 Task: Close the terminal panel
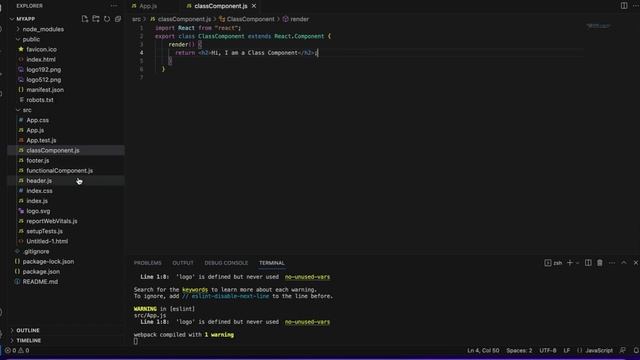pos(636,263)
